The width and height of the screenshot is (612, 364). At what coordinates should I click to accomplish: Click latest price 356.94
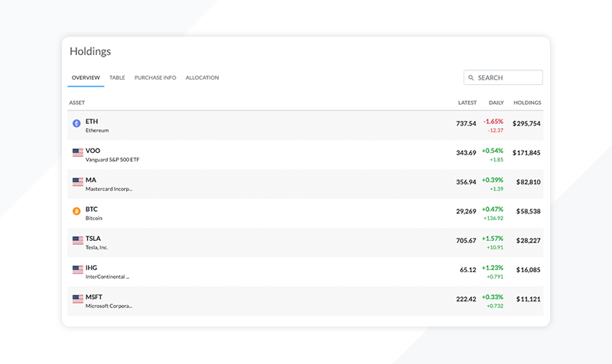pyautogui.click(x=466, y=182)
